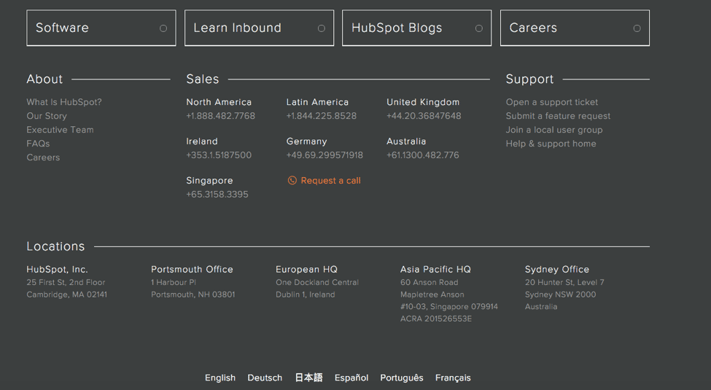Switch language to Deutsch
This screenshot has height=390, width=711.
click(265, 378)
